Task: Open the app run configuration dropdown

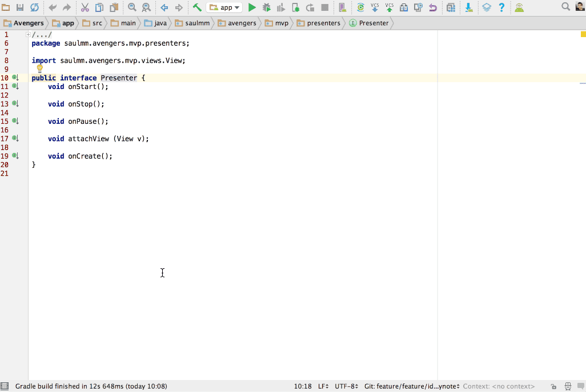Action: [x=224, y=7]
